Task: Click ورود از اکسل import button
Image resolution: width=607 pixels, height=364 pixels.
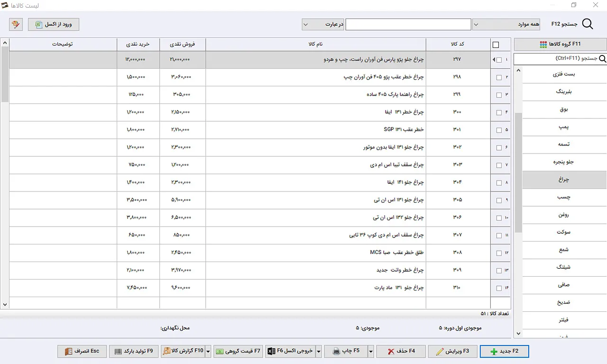Action: point(54,24)
